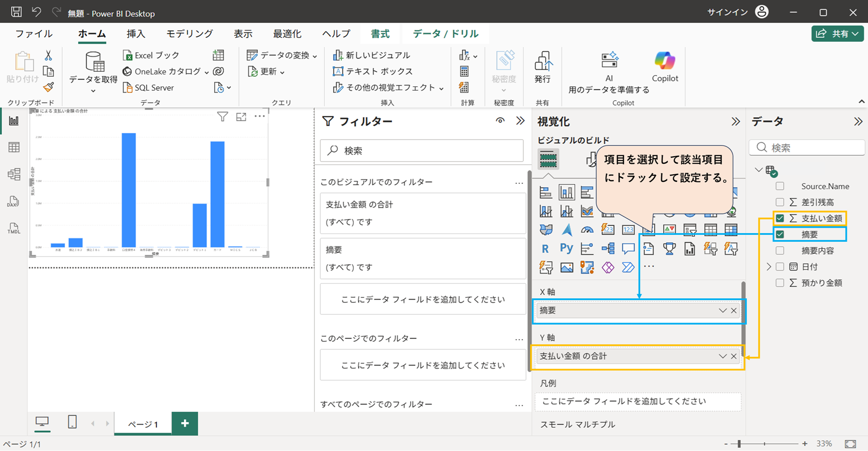Viewport: 868px width, 451px height.
Task: Check the Source.Name field
Action: point(779,186)
